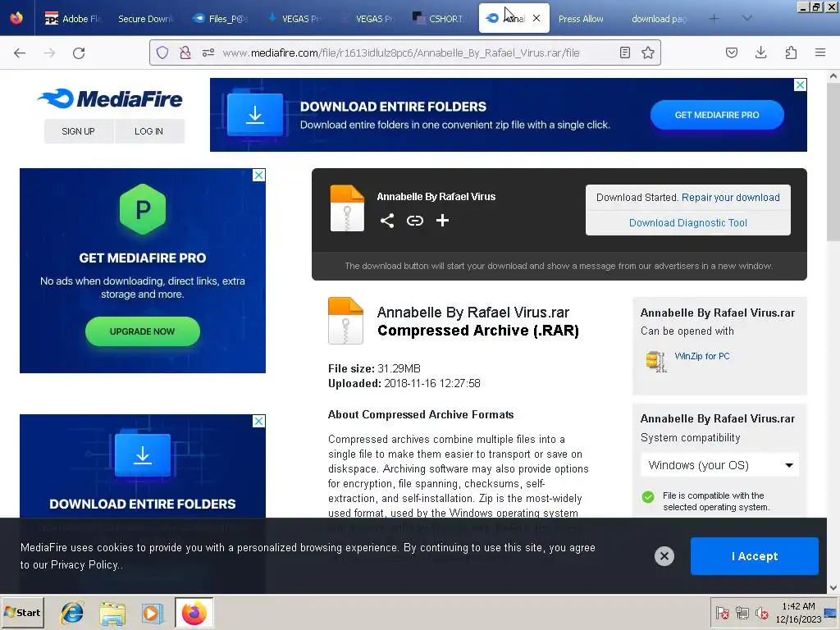Click the WinZip for PC icon
Screen dimensions: 840x630
[655, 361]
